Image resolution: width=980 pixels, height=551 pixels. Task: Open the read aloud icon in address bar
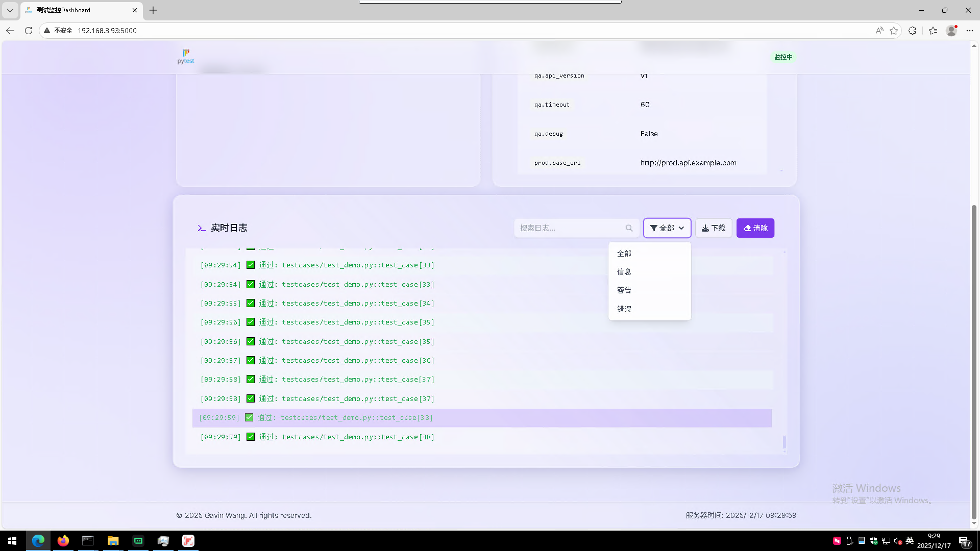pos(879,31)
